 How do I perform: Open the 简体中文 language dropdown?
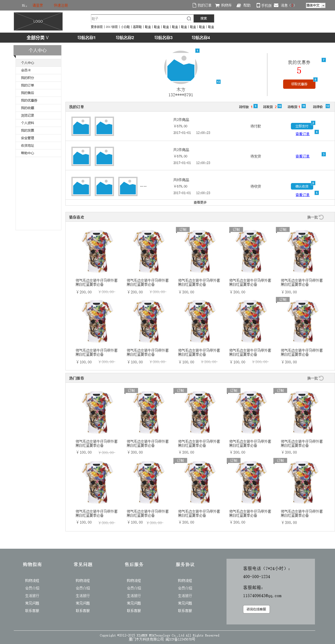315,6
